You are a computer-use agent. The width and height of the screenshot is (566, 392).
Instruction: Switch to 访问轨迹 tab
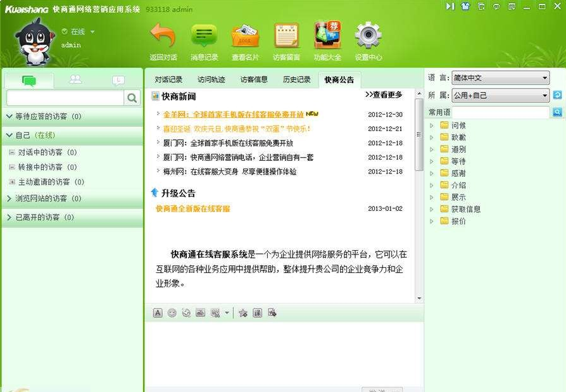211,79
